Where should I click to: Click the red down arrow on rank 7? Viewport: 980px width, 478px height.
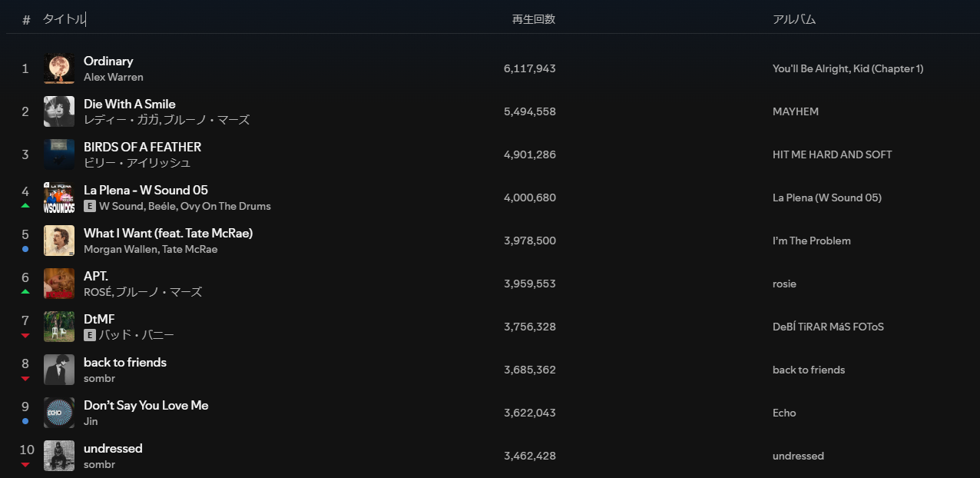tap(25, 335)
